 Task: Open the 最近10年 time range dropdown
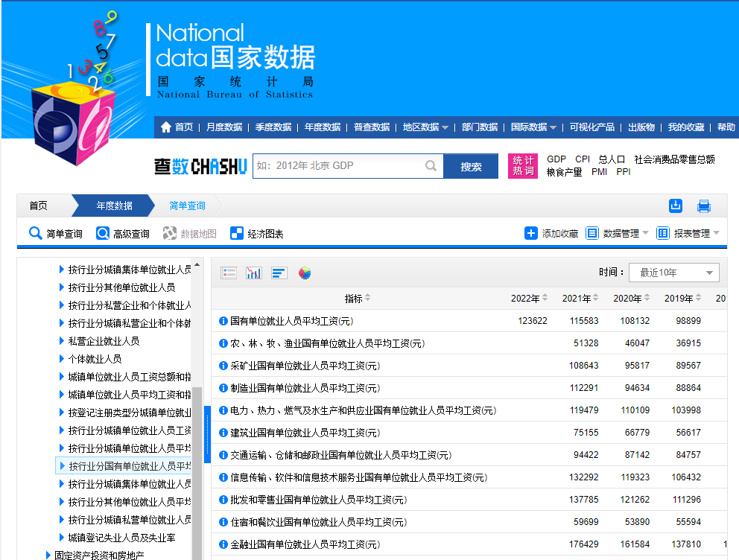tap(673, 273)
